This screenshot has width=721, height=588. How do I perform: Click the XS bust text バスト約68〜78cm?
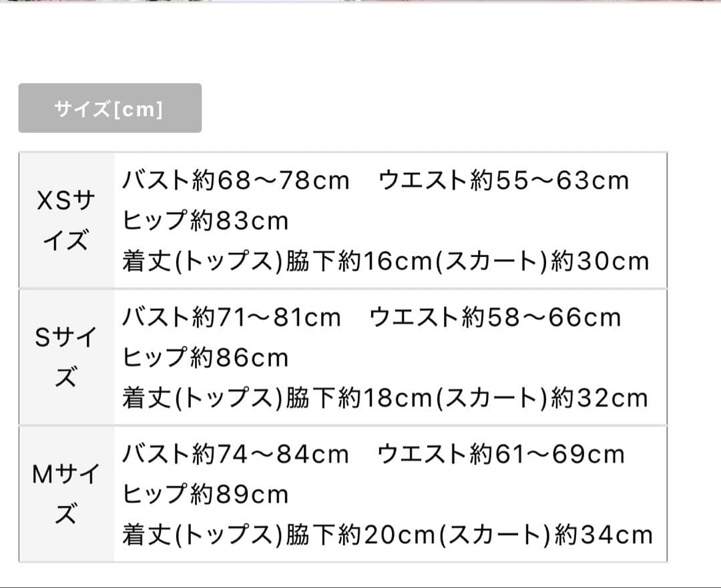tap(236, 180)
